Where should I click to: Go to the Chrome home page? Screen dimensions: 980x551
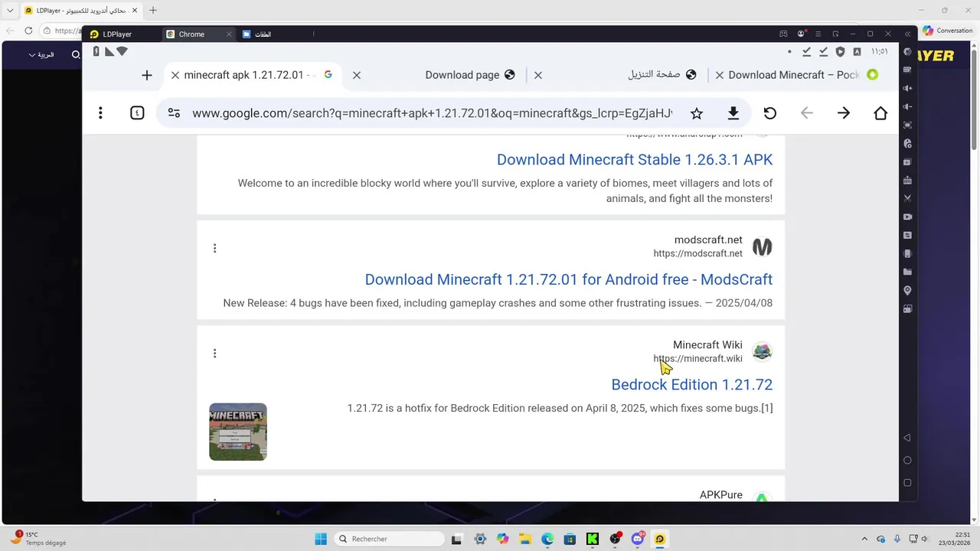click(x=880, y=113)
